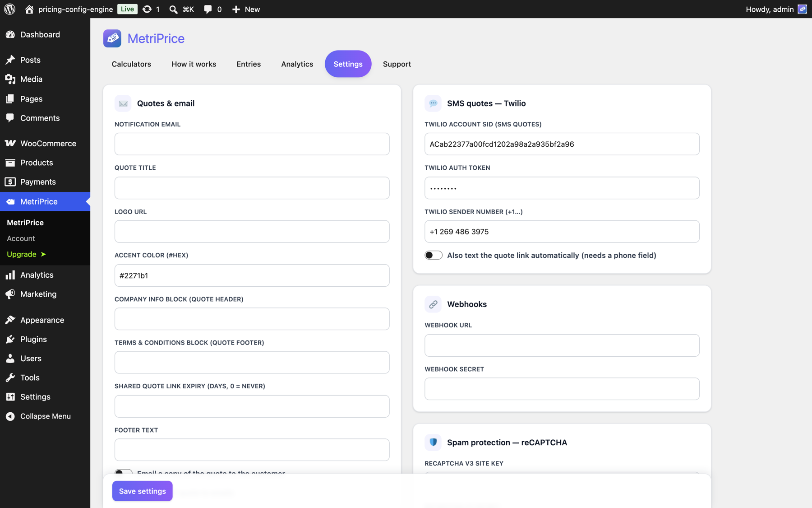Open the Calculators tab
Image resolution: width=812 pixels, height=508 pixels.
(x=131, y=64)
